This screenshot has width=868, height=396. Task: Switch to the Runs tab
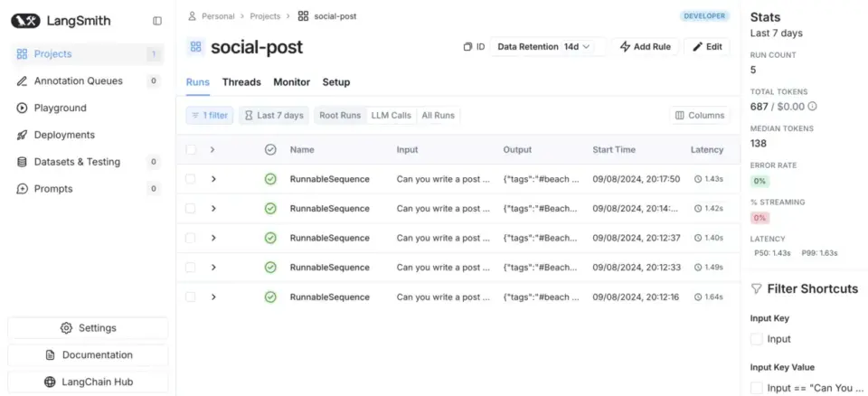coord(198,82)
